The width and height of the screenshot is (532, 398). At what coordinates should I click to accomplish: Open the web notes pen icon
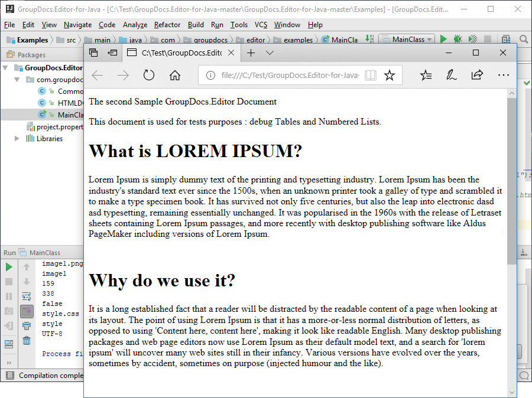pyautogui.click(x=451, y=75)
